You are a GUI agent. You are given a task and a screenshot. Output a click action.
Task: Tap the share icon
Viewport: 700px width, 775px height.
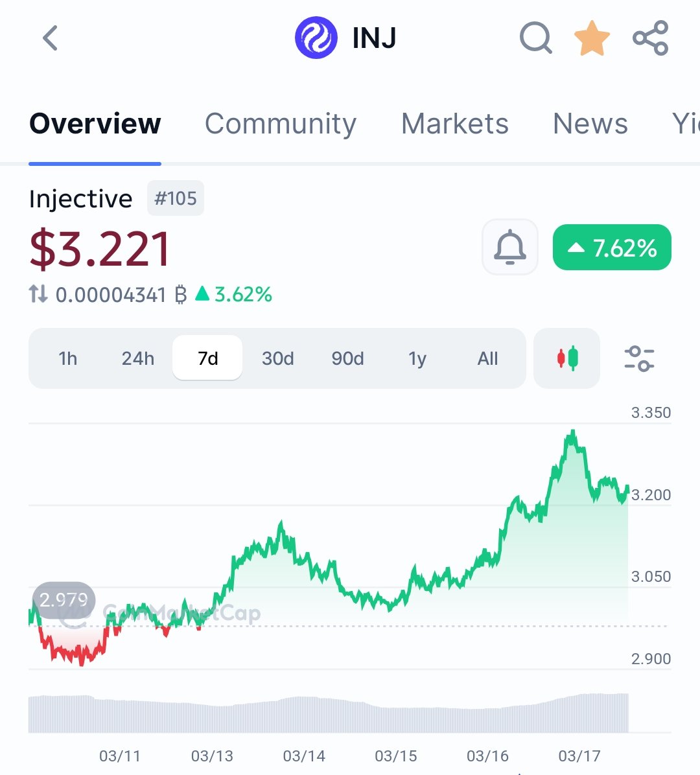(651, 38)
